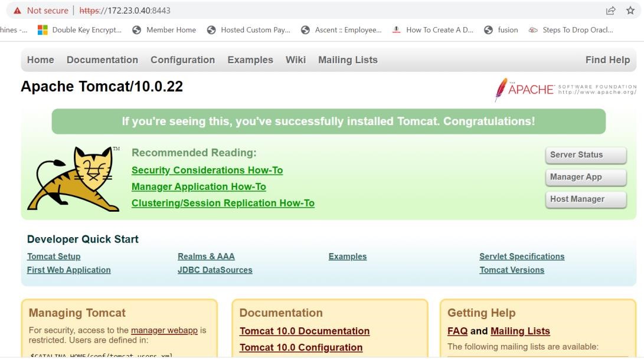Open the Tomcat Setup link
This screenshot has width=644, height=361.
(54, 257)
